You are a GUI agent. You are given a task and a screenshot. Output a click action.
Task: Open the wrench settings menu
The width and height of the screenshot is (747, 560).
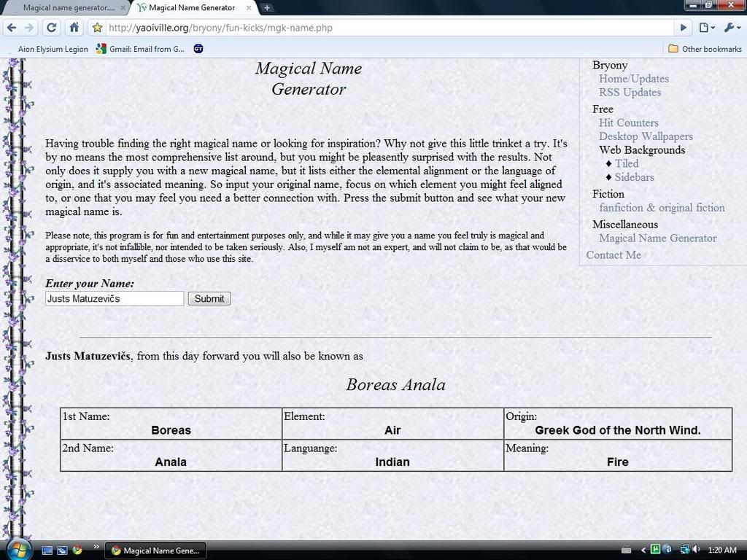tap(732, 28)
